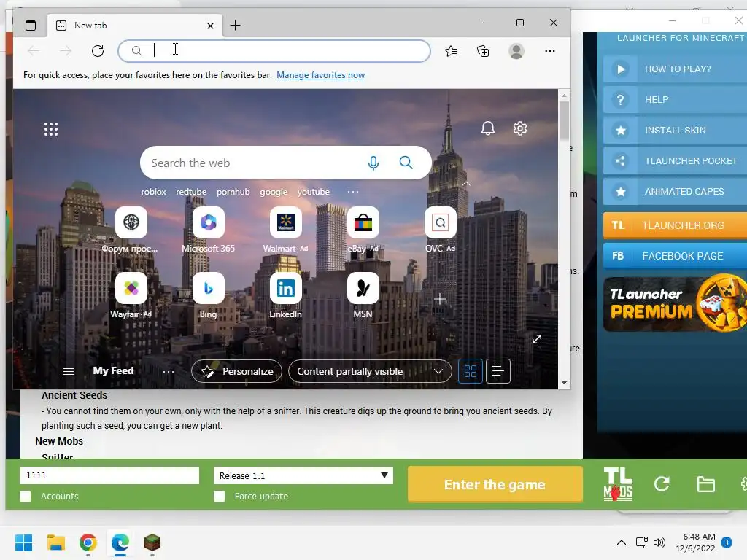This screenshot has width=747, height=560.
Task: Start voice search with microphone icon
Action: pos(373,163)
